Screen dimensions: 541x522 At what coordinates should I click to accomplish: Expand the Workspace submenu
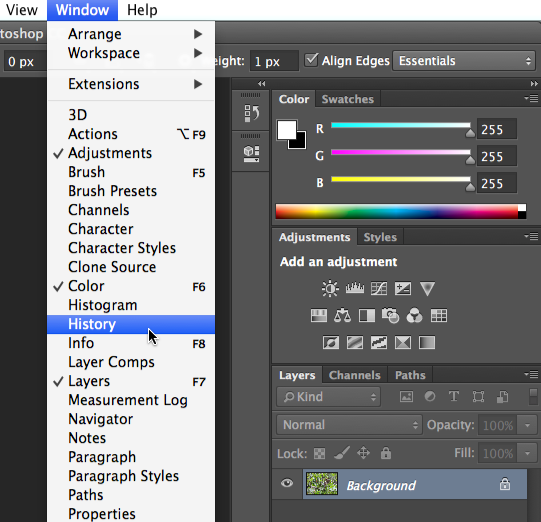click(x=131, y=53)
